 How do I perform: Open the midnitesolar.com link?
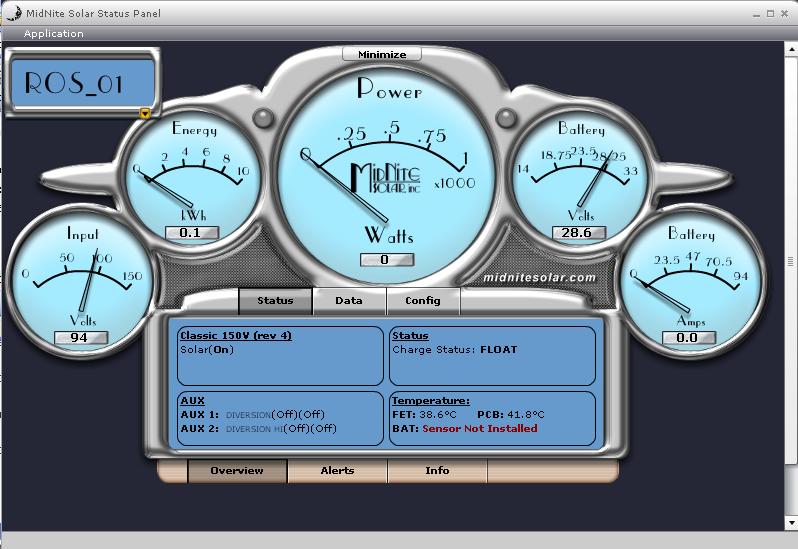(539, 278)
